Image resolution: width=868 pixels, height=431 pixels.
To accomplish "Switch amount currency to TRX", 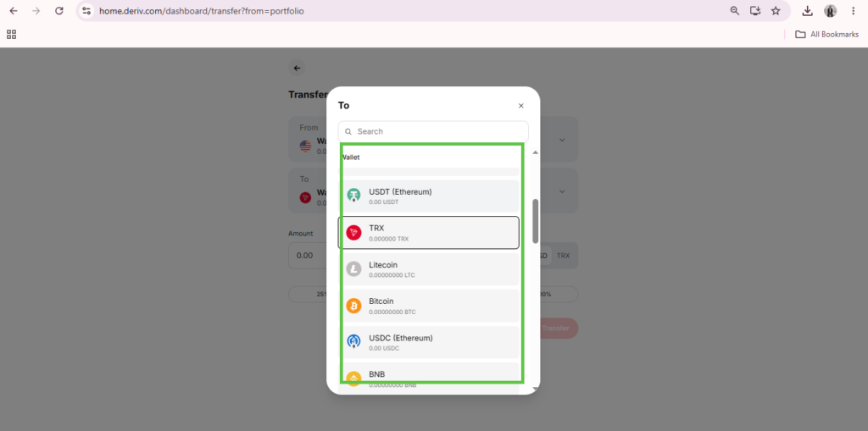I will point(563,256).
